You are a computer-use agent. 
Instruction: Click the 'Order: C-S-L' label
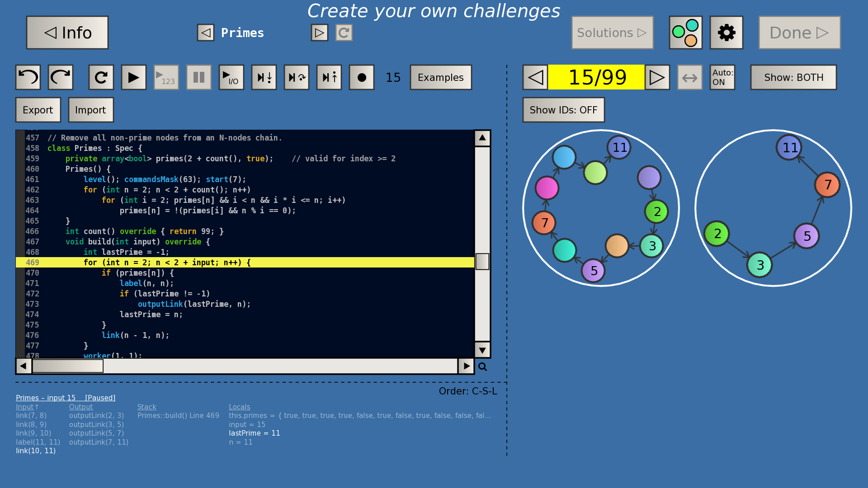tap(468, 391)
